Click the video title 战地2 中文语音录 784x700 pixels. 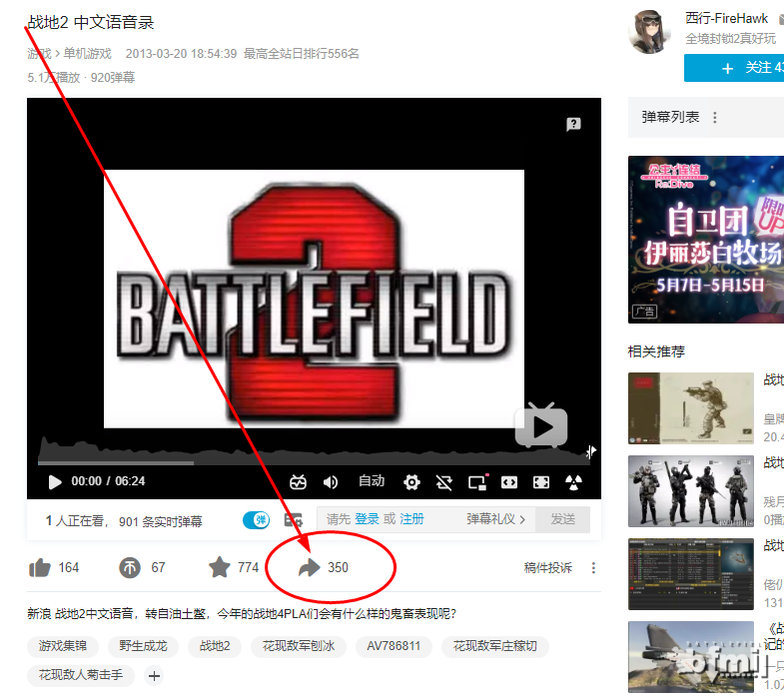pos(91,23)
